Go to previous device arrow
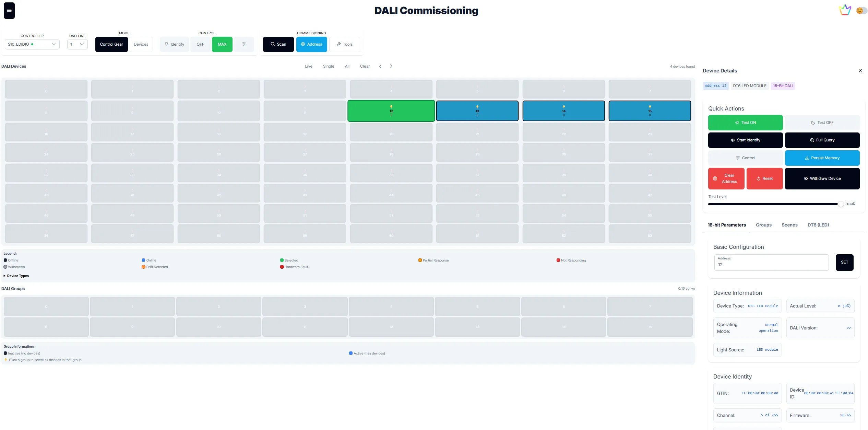 pos(380,66)
